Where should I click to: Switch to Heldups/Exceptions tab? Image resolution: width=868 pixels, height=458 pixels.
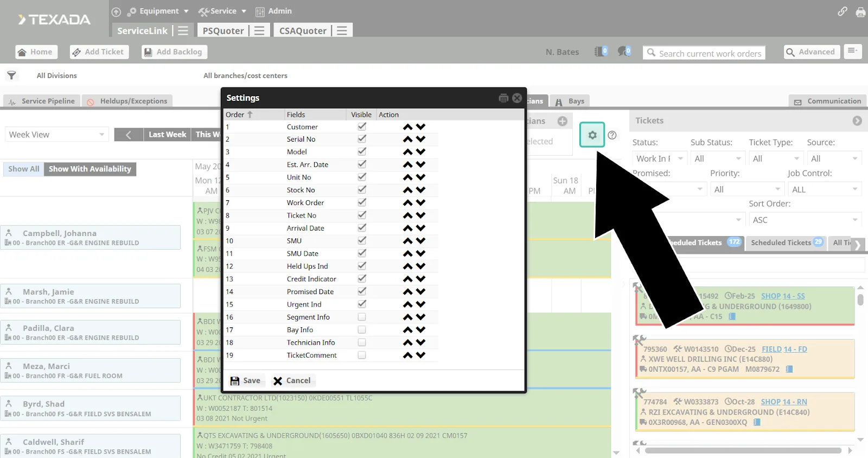click(x=127, y=101)
